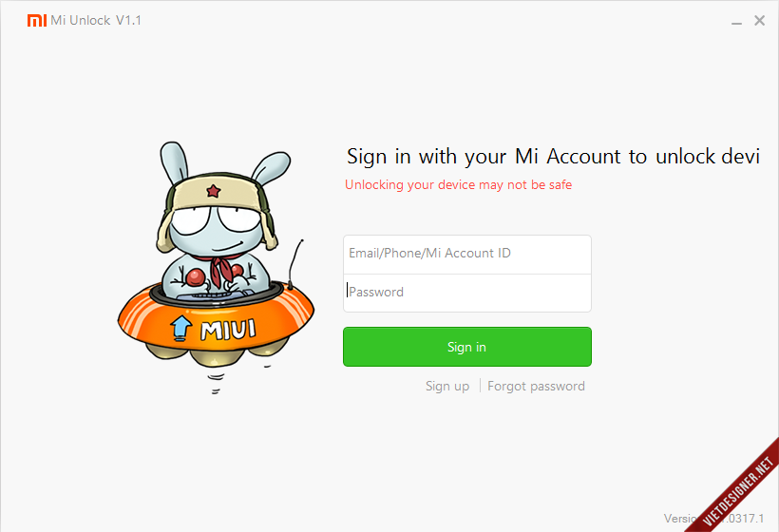Image resolution: width=779 pixels, height=532 pixels.
Task: Focus the Email/Phone/Mi Account ID field
Action: 467,254
